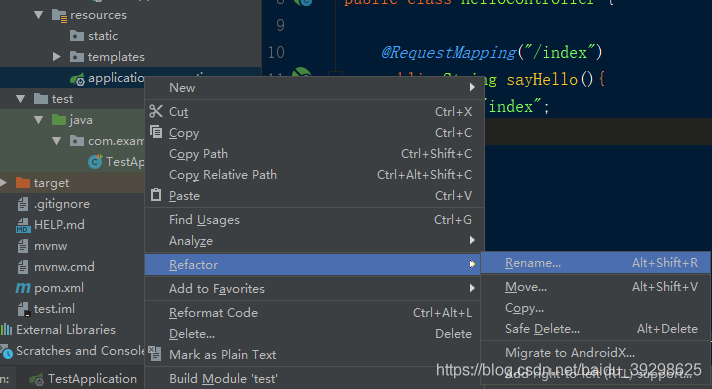The image size is (712, 389).
Task: Select the pom.xml file name
Action: click(x=59, y=288)
